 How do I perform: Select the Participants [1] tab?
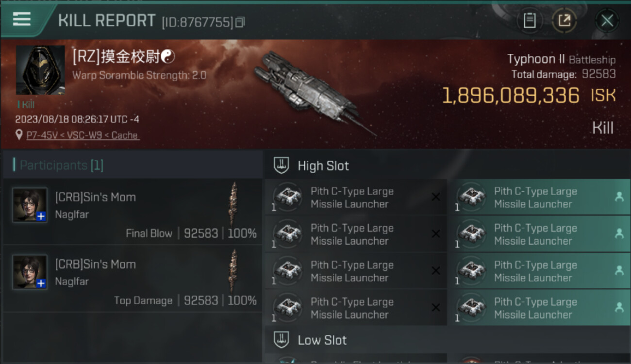tap(61, 165)
